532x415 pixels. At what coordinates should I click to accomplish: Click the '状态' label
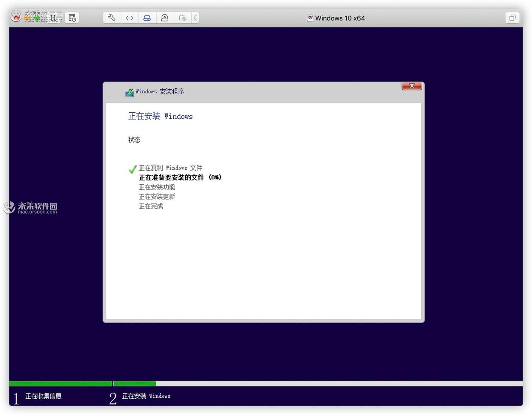pyautogui.click(x=134, y=140)
